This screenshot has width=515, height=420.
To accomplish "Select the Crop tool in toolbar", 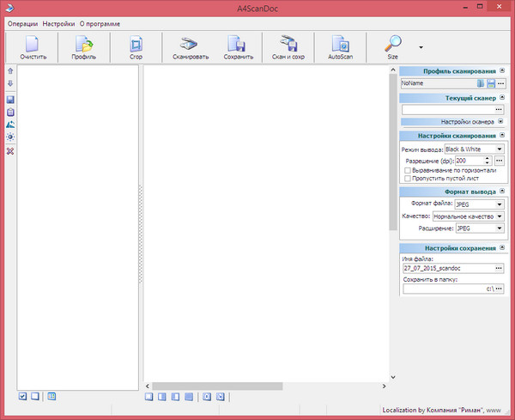I will [136, 47].
